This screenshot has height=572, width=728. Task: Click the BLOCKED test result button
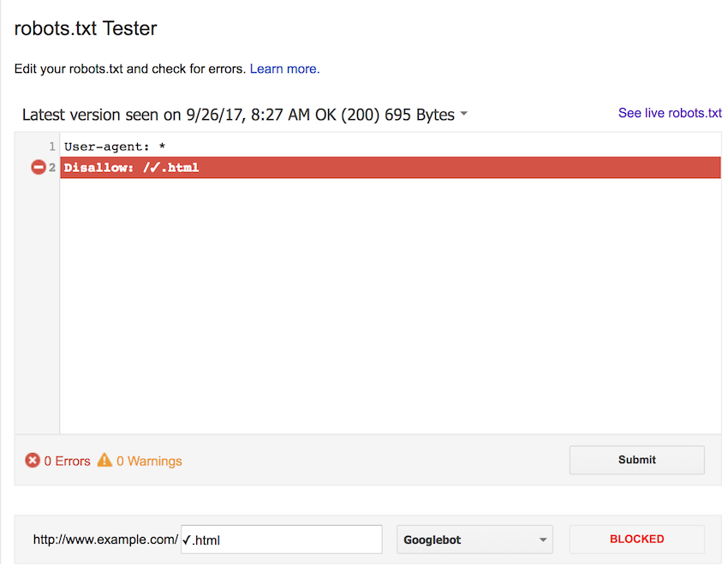636,539
